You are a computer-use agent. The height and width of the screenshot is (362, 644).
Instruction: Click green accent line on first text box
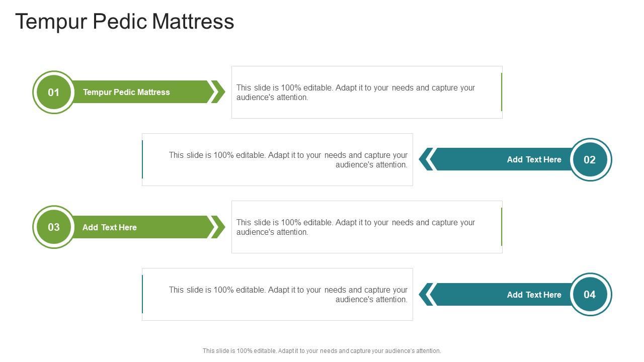(x=502, y=92)
